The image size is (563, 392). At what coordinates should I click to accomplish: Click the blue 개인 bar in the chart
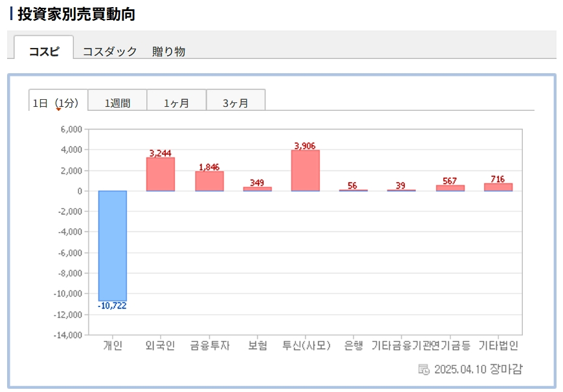point(112,245)
